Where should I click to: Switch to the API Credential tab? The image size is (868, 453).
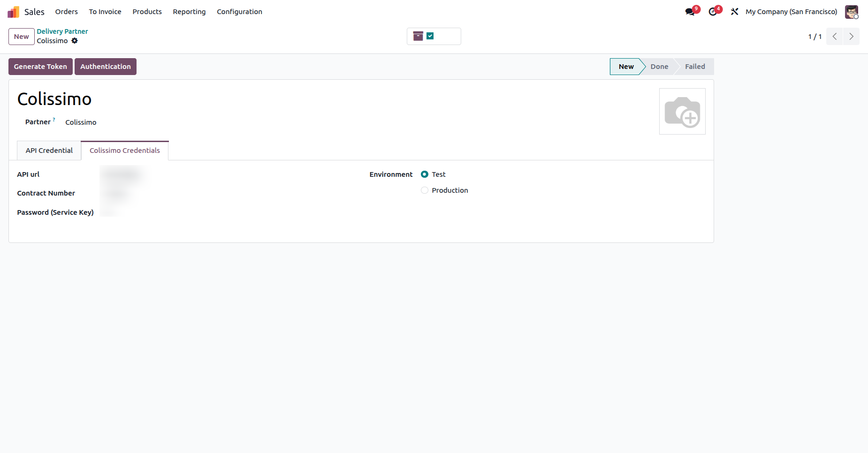pos(49,151)
